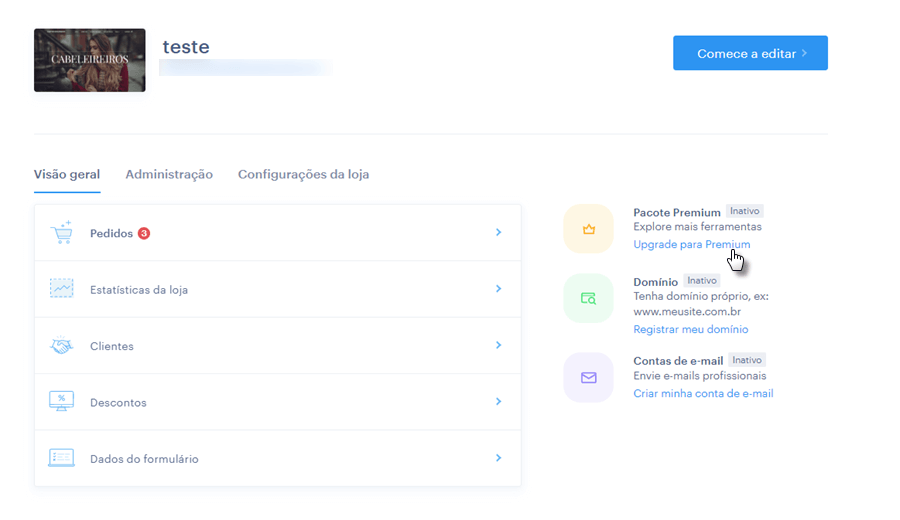Click the Estatísticas da loja chart icon
Image resolution: width=900 pixels, height=520 pixels.
[61, 288]
